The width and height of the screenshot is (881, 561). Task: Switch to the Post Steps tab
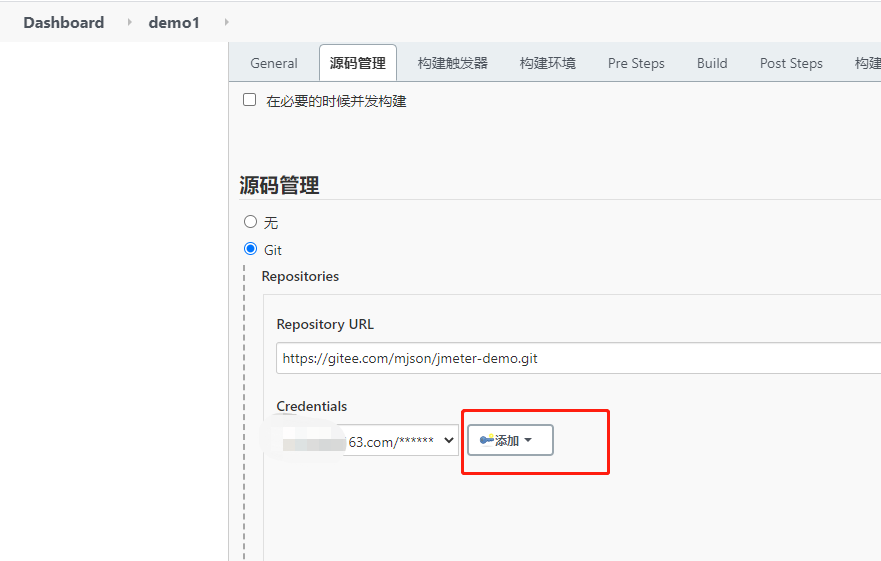pos(791,63)
